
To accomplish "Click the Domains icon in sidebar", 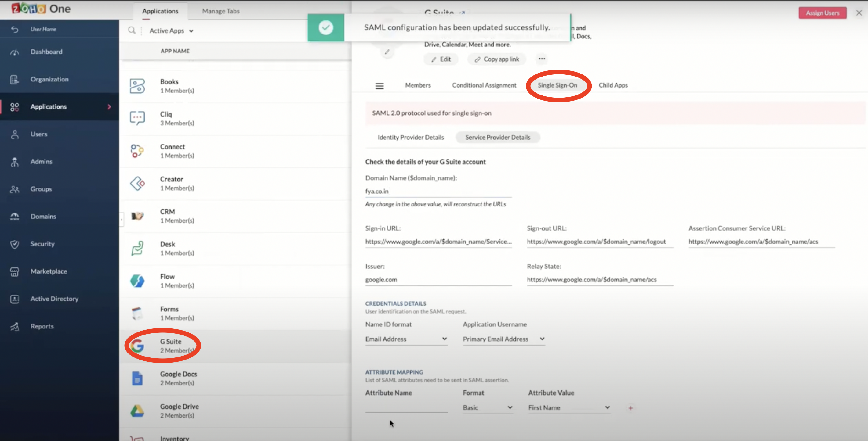I will pyautogui.click(x=14, y=217).
